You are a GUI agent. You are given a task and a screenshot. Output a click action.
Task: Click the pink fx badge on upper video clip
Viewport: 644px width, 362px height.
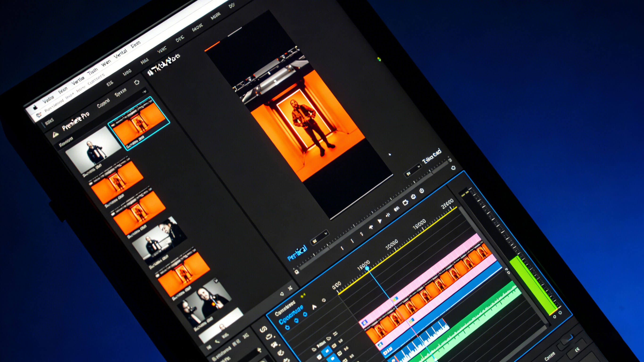(x=364, y=323)
